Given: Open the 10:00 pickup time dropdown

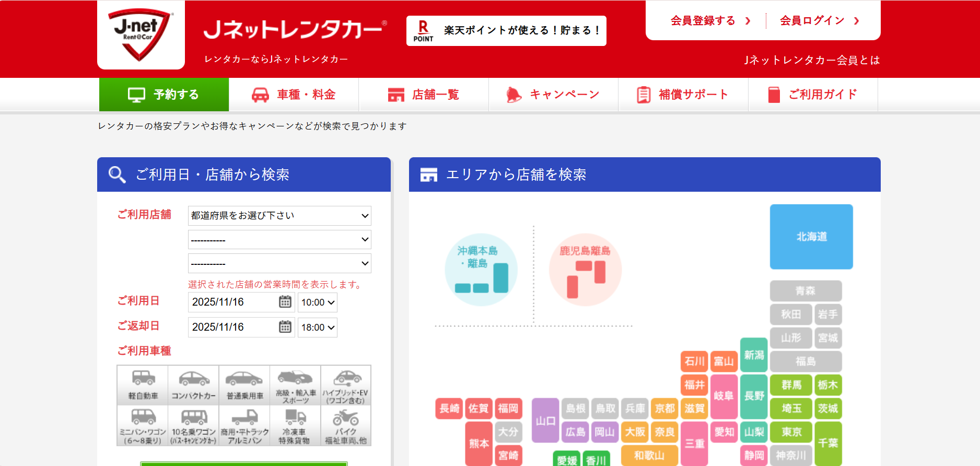Looking at the screenshot, I should click(317, 302).
